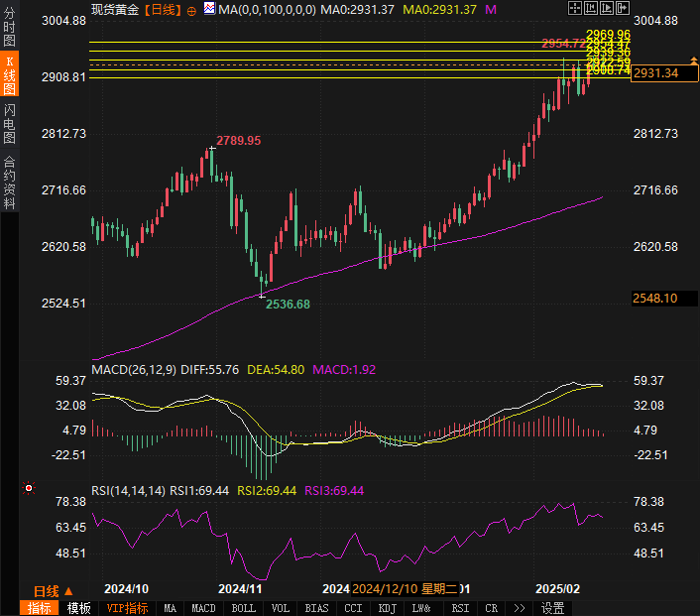Expand more indicators with >> arrow
This screenshot has width=700, height=616.
519,608
